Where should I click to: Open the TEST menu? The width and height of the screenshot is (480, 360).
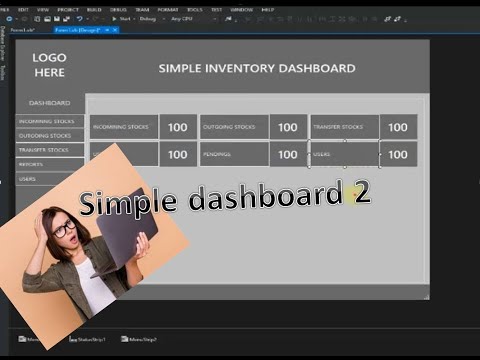(x=216, y=10)
